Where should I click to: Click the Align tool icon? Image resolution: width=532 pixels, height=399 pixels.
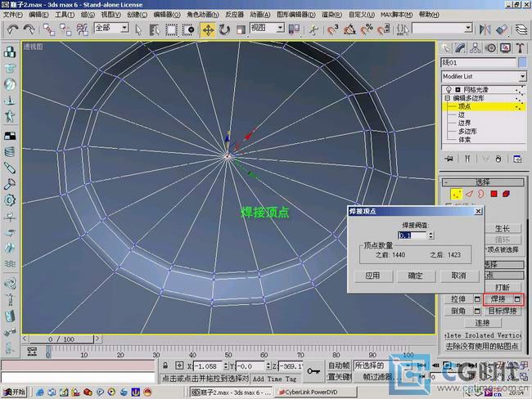502,29
